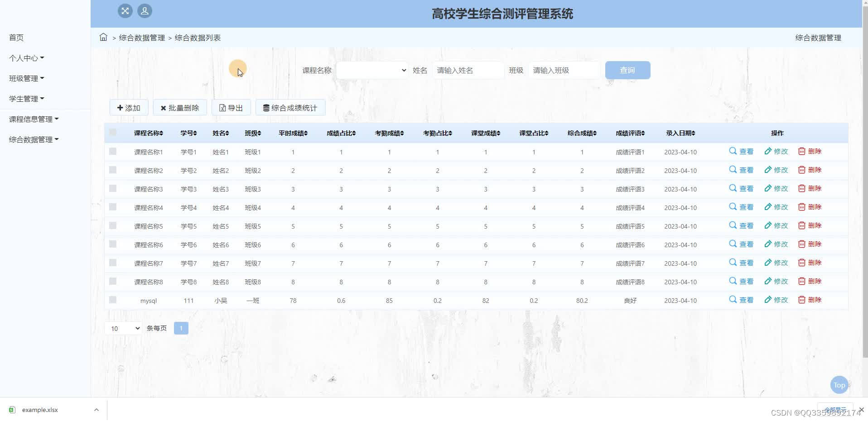
Task: Check the box for 课程名称6 row
Action: [113, 244]
